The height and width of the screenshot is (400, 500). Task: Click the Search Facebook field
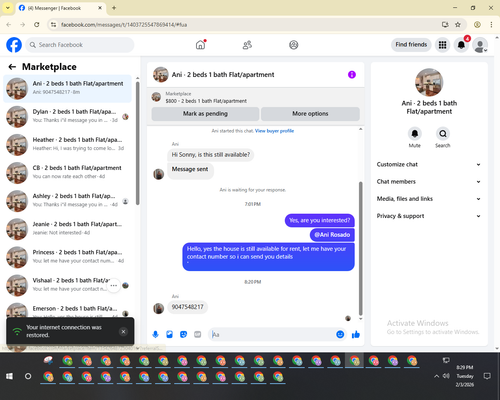tap(80, 45)
